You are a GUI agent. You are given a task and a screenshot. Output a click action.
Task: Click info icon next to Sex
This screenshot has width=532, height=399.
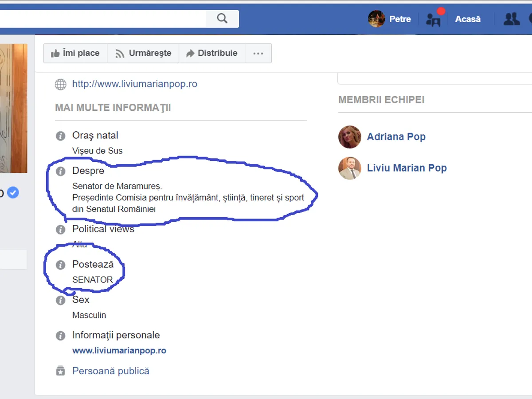click(61, 300)
